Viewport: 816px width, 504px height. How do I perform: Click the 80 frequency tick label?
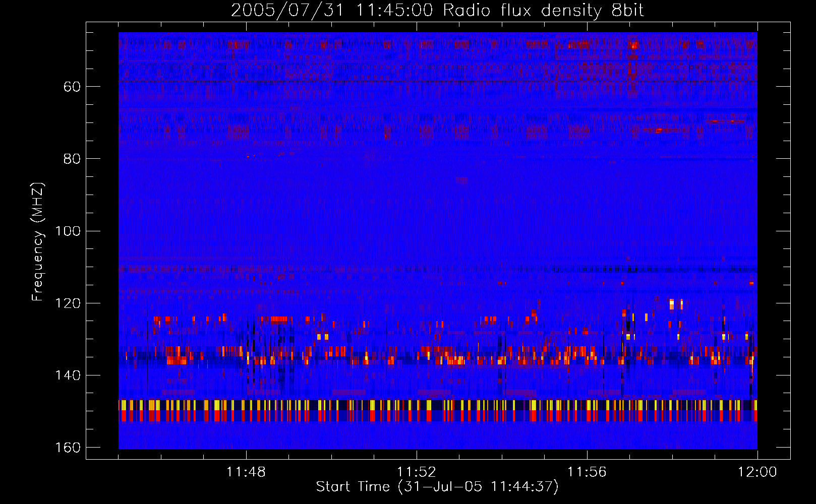coord(72,159)
